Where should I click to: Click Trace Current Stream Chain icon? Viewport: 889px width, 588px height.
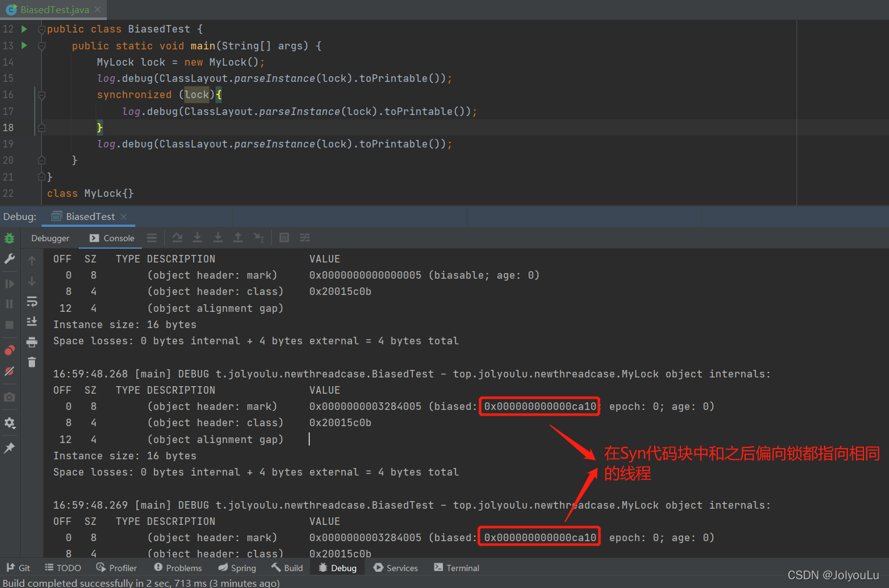point(305,237)
